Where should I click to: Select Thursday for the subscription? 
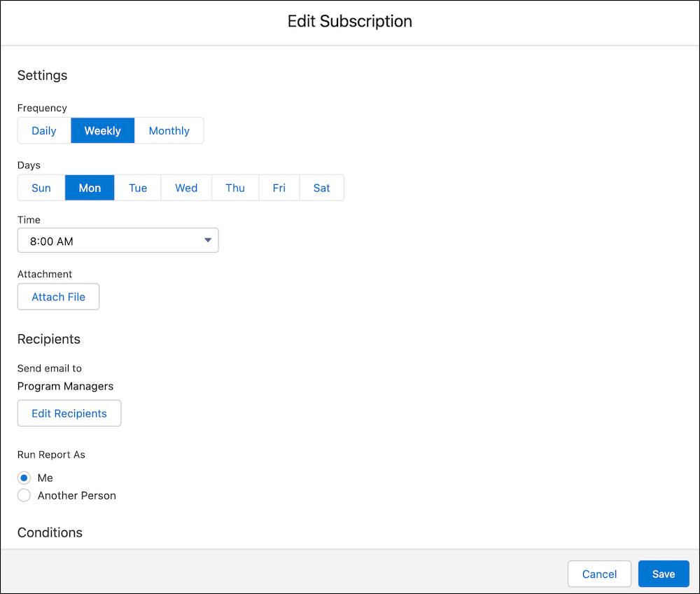[235, 188]
